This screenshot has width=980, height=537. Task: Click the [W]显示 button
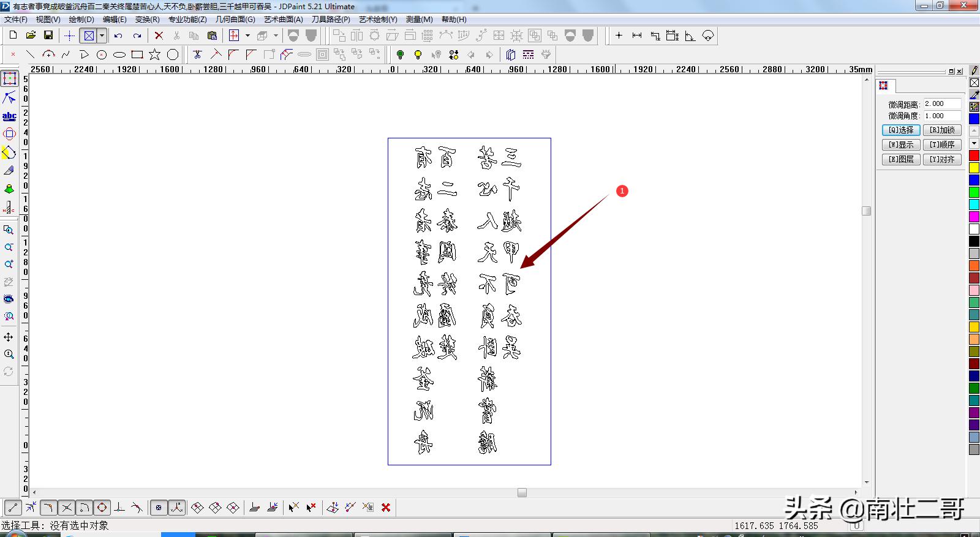point(901,145)
